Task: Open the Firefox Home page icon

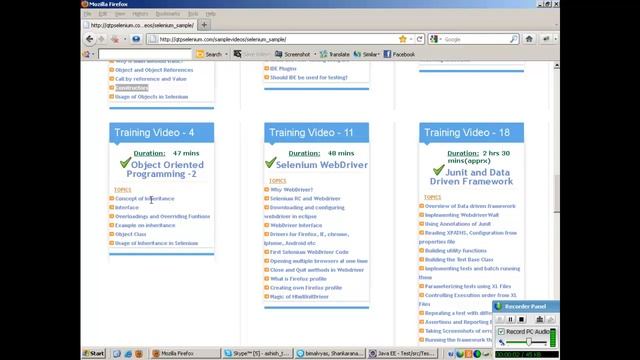Action: [x=529, y=39]
